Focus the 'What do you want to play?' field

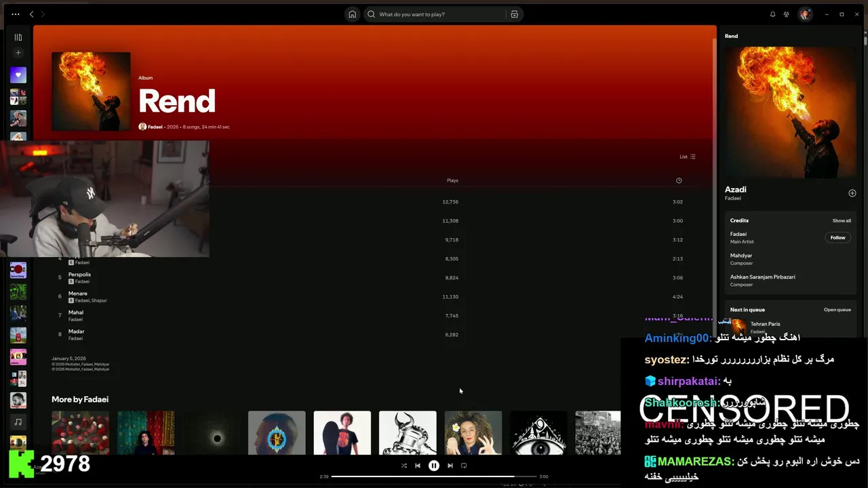click(x=441, y=14)
